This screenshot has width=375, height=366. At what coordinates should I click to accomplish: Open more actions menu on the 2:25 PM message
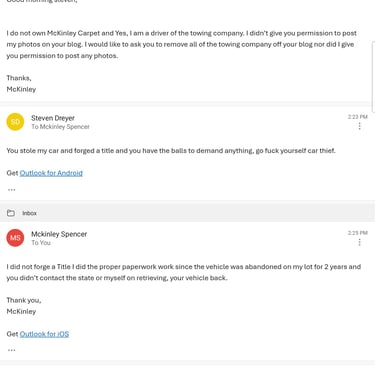tap(359, 242)
